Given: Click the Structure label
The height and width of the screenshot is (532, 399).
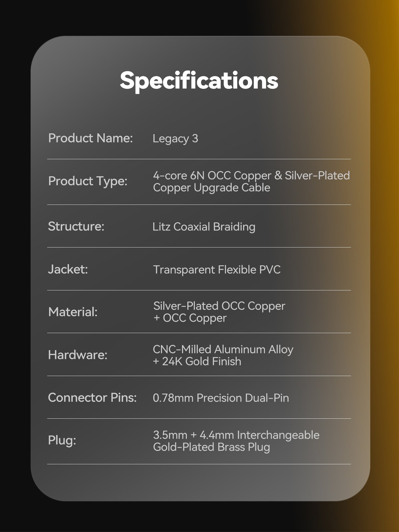Looking at the screenshot, I should pos(76,226).
